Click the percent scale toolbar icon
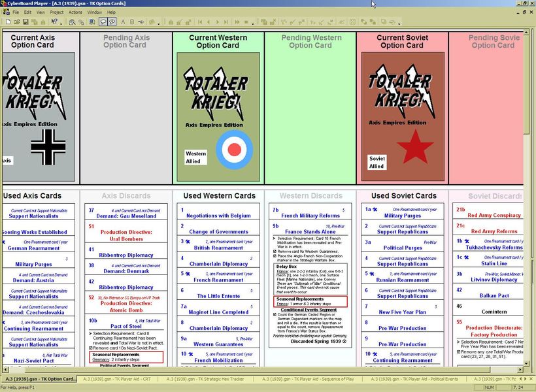Viewport: 536px width, 392px height. (81, 22)
